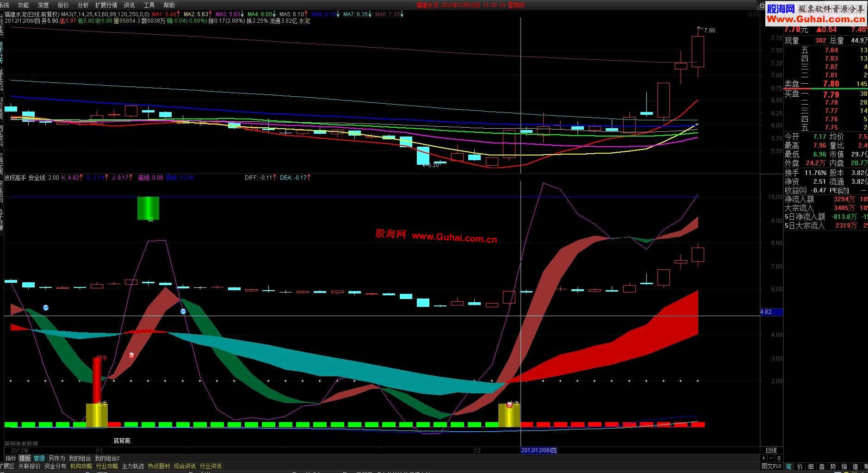Open the 扩展区 tab
Image resolution: width=868 pixels, height=473 pixels.
click(7, 466)
